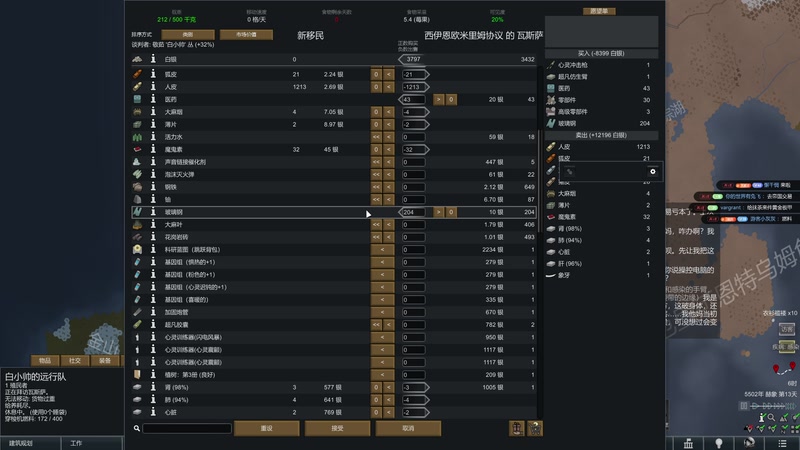Open the menu list icon in bottom bar
The image size is (800, 450).
click(x=782, y=443)
